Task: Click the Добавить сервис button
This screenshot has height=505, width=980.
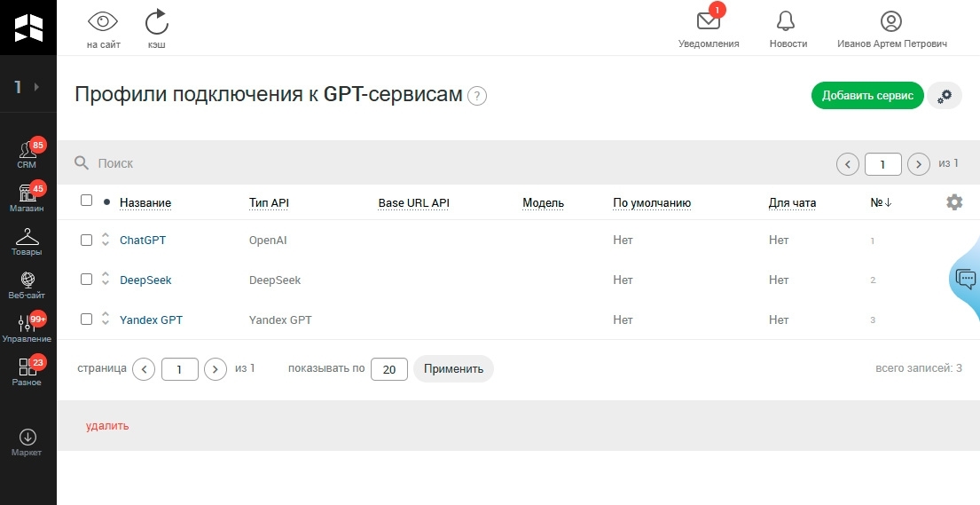Action: (866, 96)
